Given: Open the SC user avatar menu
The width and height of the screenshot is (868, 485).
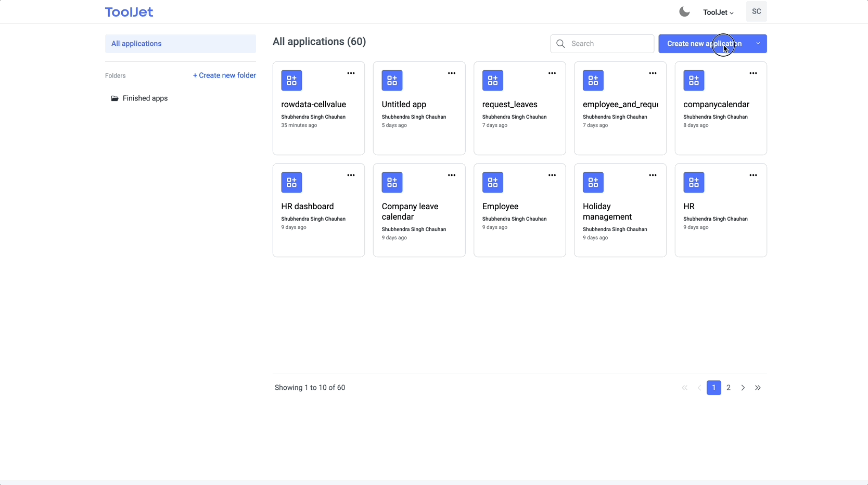Looking at the screenshot, I should [x=757, y=11].
